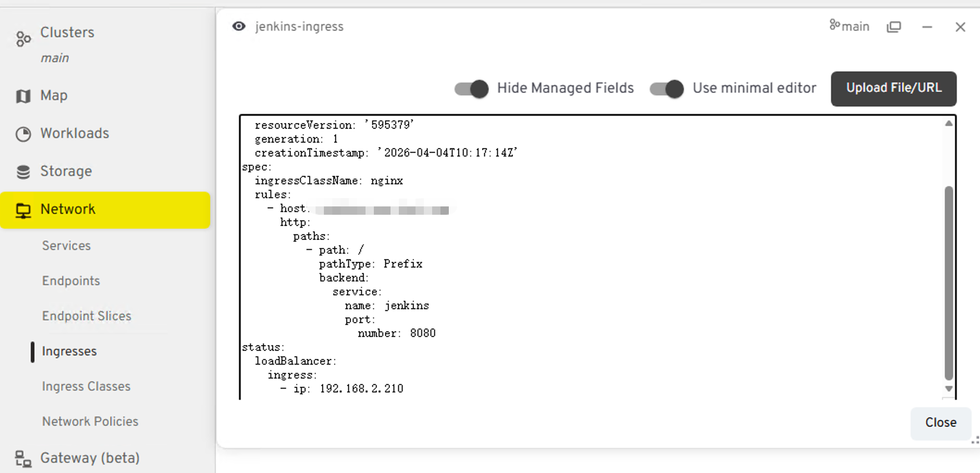
Task: Pop out the dialog into a window
Action: coord(893,27)
